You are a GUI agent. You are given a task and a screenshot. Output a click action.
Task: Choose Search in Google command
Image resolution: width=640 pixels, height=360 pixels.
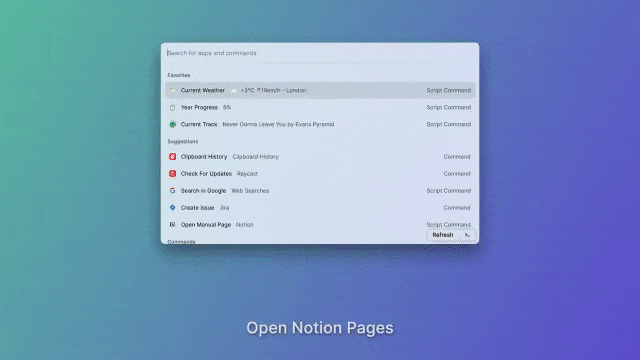(x=320, y=191)
